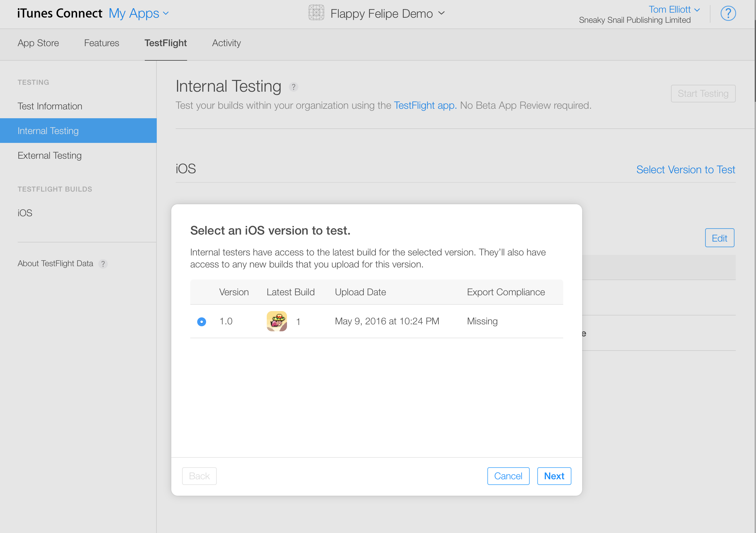Switch to the Features tab
Screen dimensions: 756x533
tap(101, 43)
